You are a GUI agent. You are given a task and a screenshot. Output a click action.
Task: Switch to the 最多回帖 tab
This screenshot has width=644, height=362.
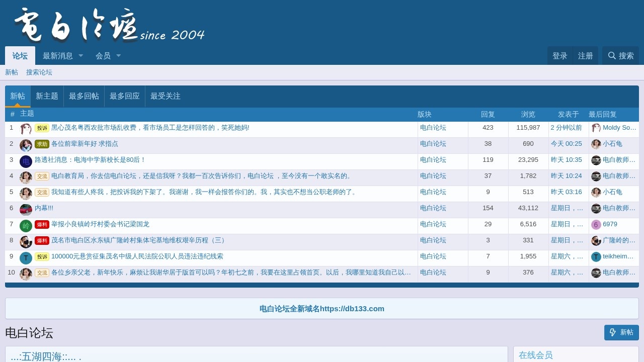(x=84, y=96)
